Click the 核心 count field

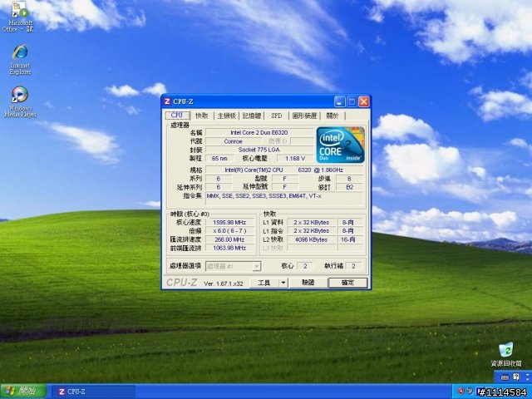pos(305,266)
